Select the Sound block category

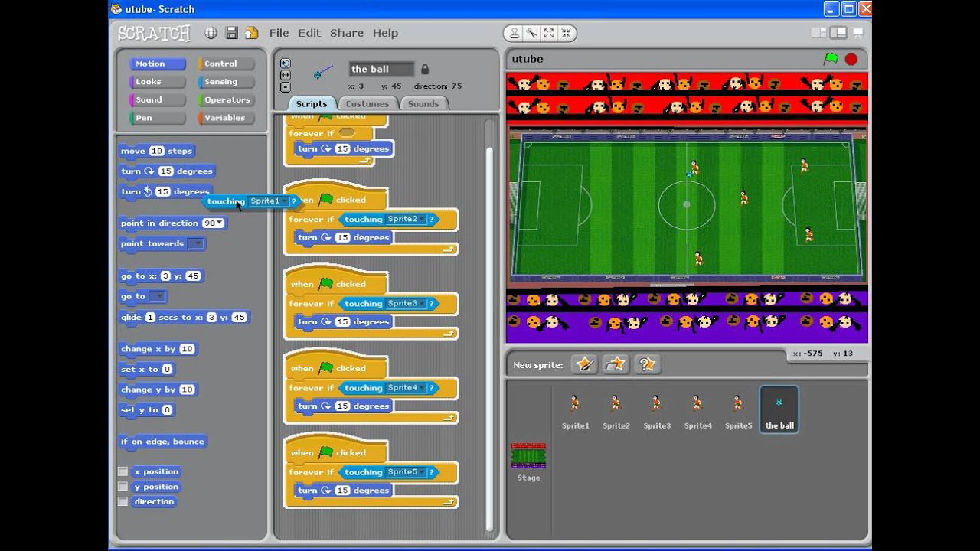pos(158,100)
